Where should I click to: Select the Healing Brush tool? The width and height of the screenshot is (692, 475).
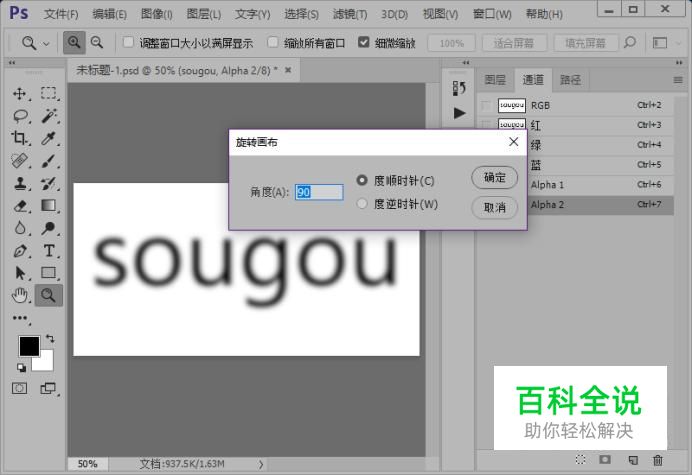pyautogui.click(x=19, y=161)
